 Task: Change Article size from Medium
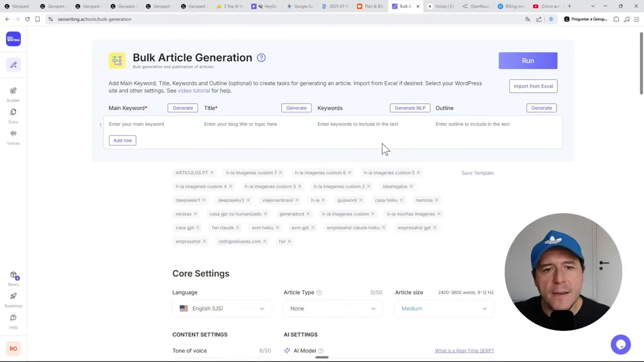(x=444, y=308)
